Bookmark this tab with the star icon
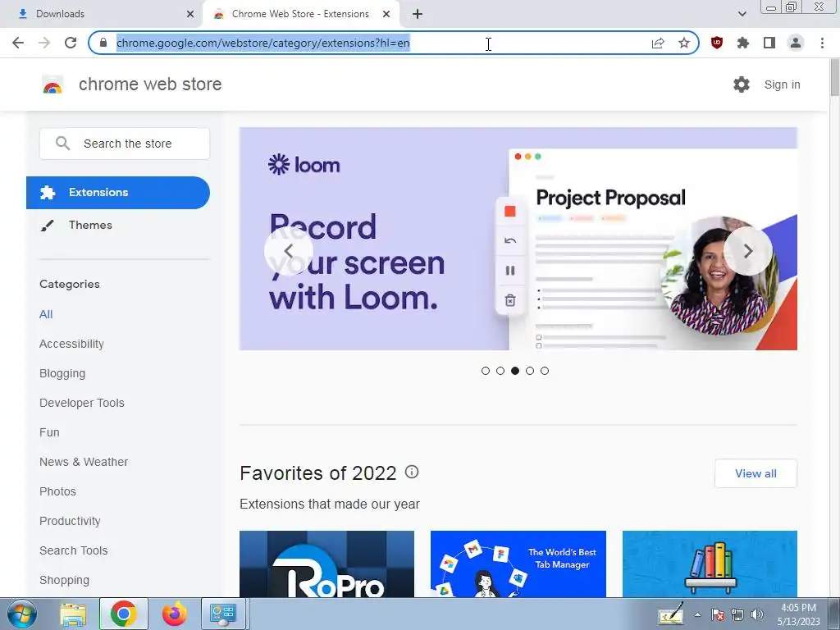Viewport: 840px width, 630px height. 684,43
